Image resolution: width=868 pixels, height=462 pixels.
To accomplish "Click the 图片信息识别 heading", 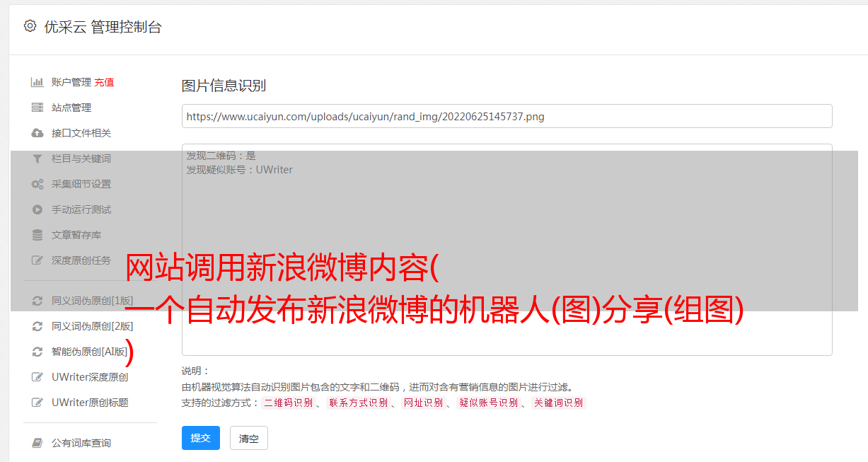I will [224, 86].
